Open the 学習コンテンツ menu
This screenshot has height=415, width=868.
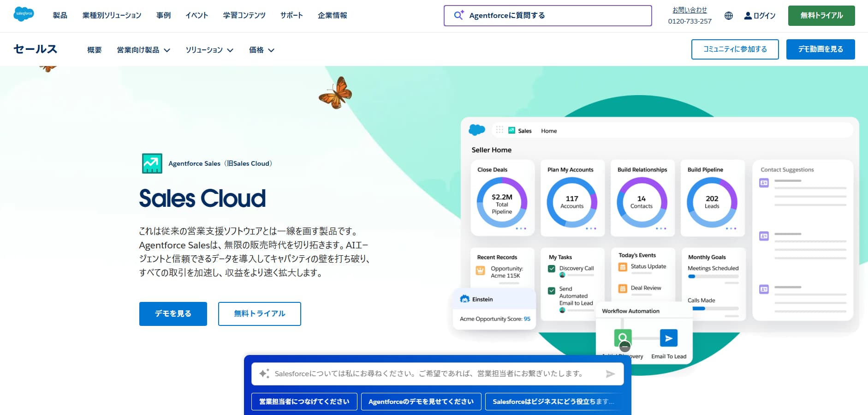pyautogui.click(x=244, y=15)
